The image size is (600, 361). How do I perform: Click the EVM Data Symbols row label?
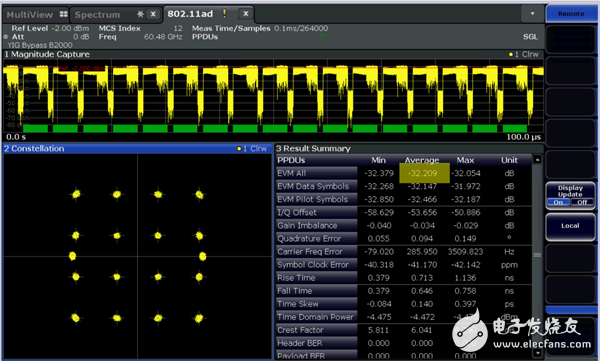click(316, 186)
